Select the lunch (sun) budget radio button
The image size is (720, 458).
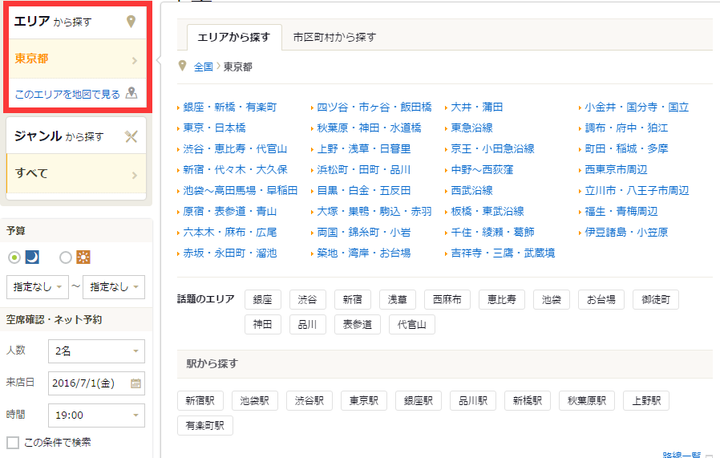(66, 257)
